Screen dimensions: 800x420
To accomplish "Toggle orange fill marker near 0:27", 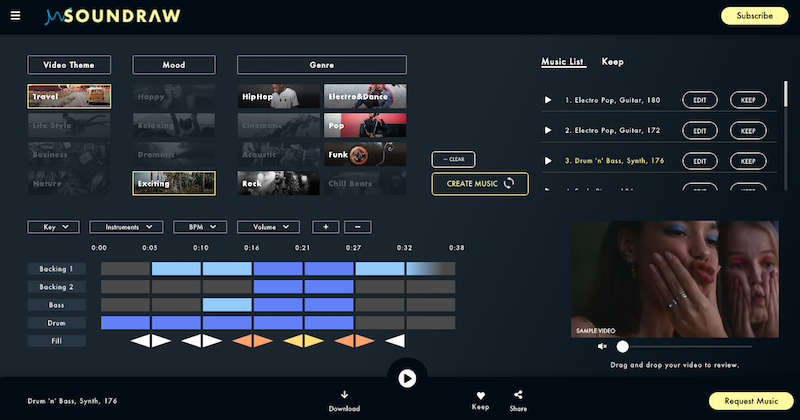I will (x=355, y=341).
